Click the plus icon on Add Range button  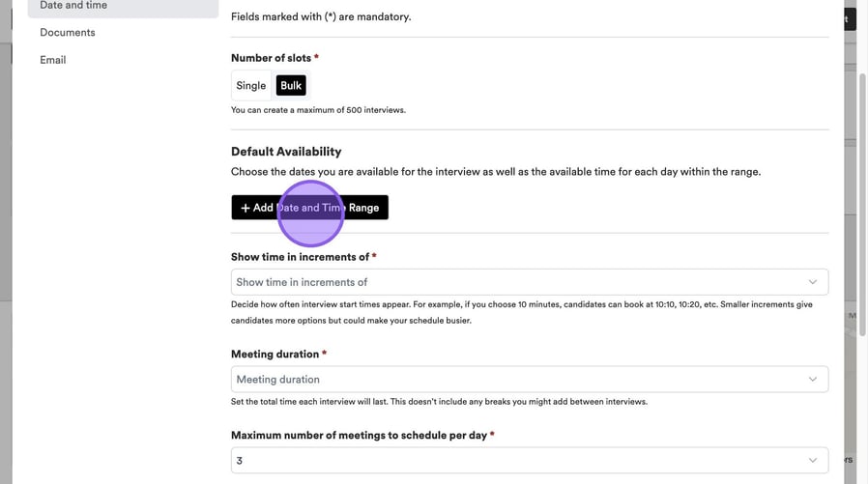tap(246, 208)
